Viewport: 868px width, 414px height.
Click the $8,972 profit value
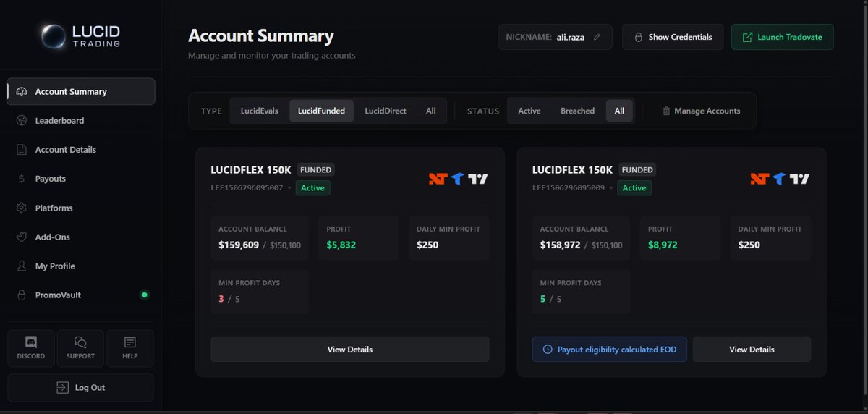[x=663, y=245]
